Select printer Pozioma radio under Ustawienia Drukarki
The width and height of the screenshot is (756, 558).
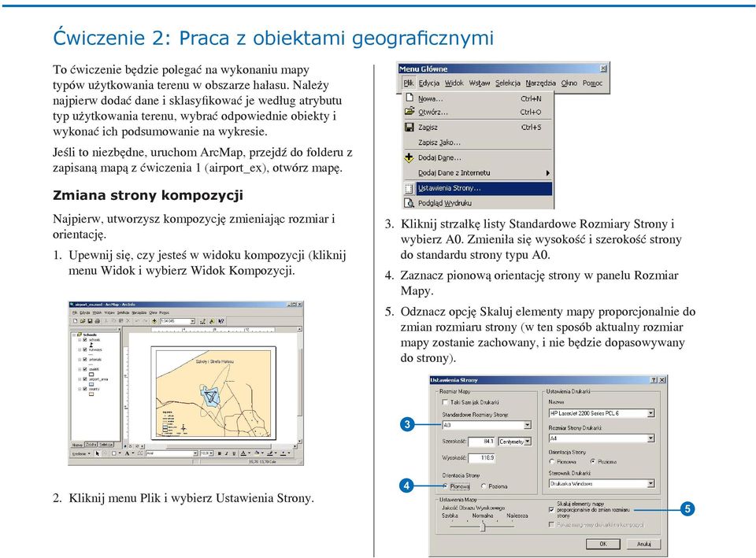pos(592,461)
